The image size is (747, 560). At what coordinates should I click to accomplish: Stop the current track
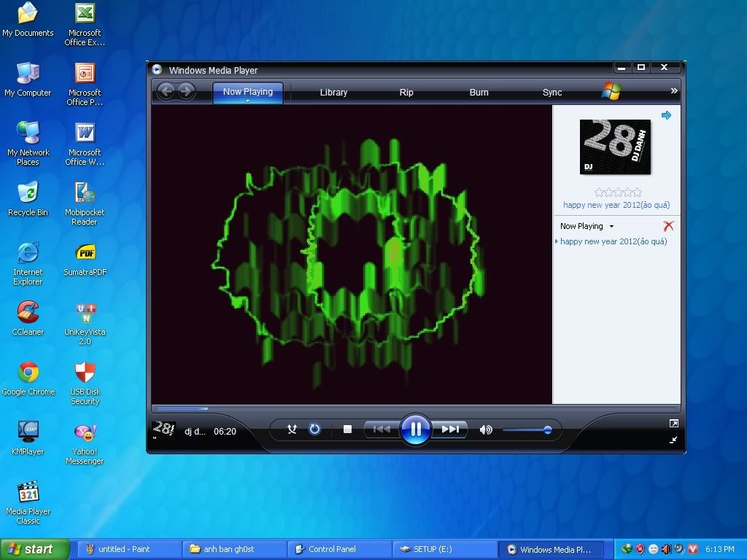click(x=347, y=429)
